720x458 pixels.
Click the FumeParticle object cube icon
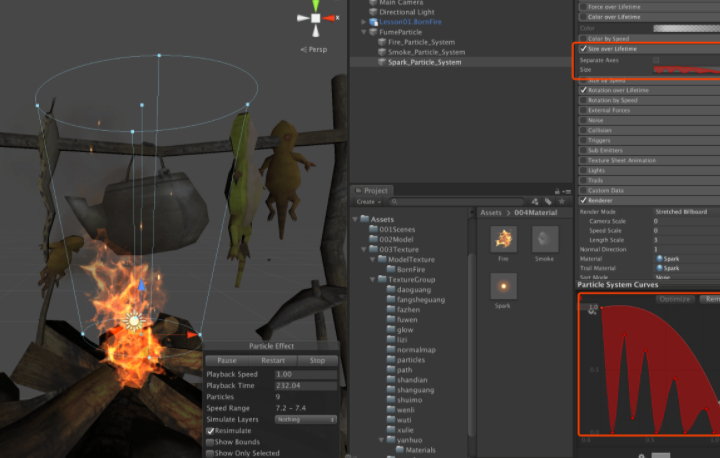(x=374, y=32)
